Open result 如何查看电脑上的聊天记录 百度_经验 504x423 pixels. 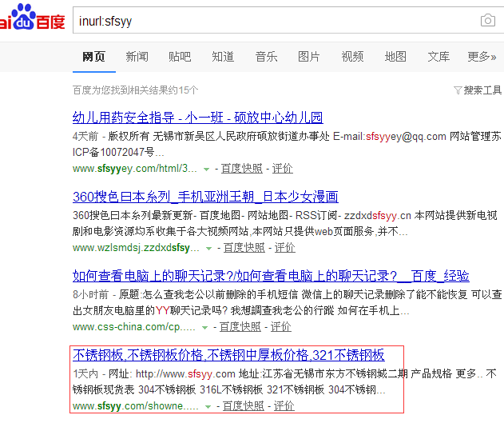[271, 276]
